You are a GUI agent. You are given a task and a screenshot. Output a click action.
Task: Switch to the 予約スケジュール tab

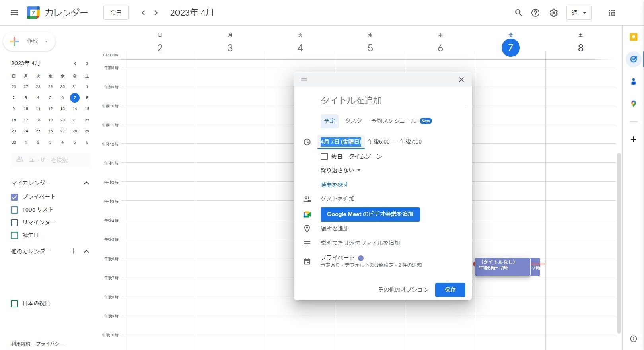click(394, 121)
